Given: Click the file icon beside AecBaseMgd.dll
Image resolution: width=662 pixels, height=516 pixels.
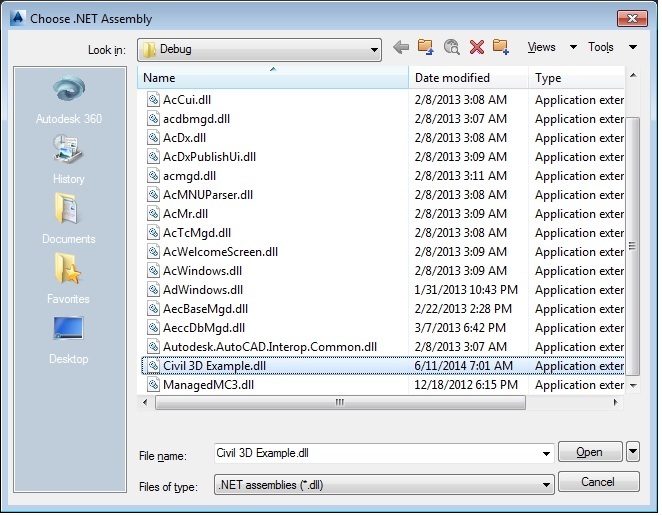Looking at the screenshot, I should 153,309.
